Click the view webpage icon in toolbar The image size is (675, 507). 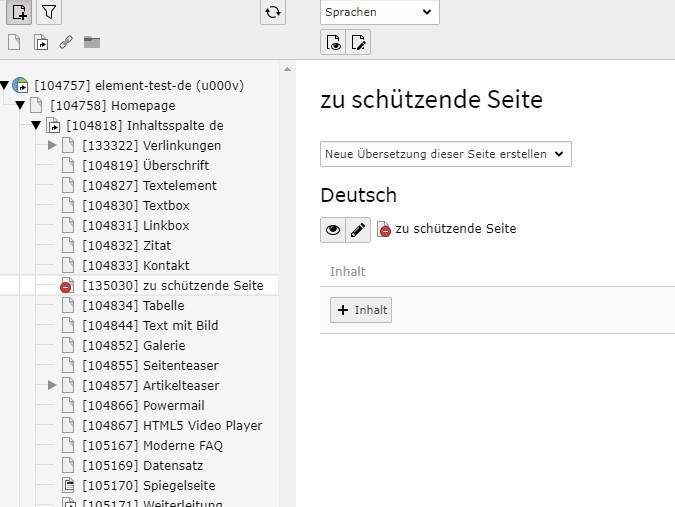[334, 42]
